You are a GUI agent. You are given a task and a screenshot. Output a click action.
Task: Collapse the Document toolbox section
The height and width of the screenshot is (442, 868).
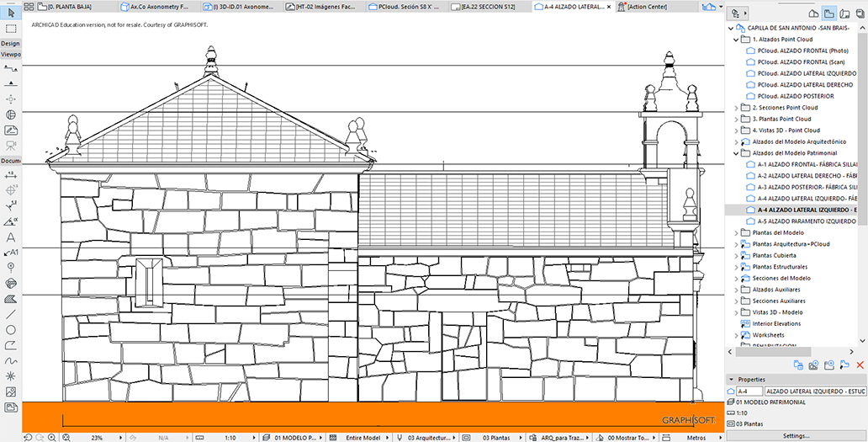11,160
